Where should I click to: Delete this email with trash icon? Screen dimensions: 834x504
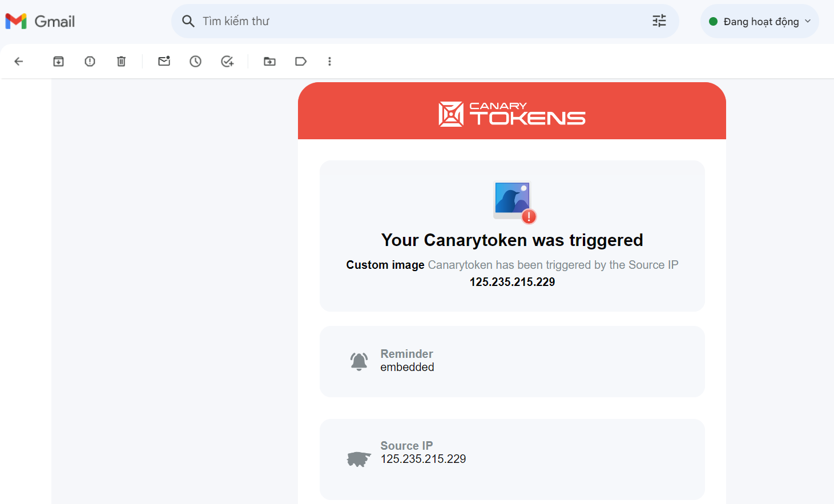coord(121,61)
